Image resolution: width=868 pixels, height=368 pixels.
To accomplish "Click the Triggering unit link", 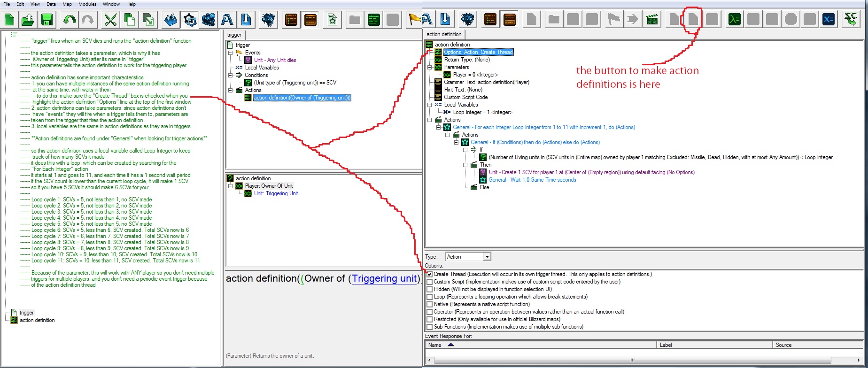I will (x=385, y=278).
